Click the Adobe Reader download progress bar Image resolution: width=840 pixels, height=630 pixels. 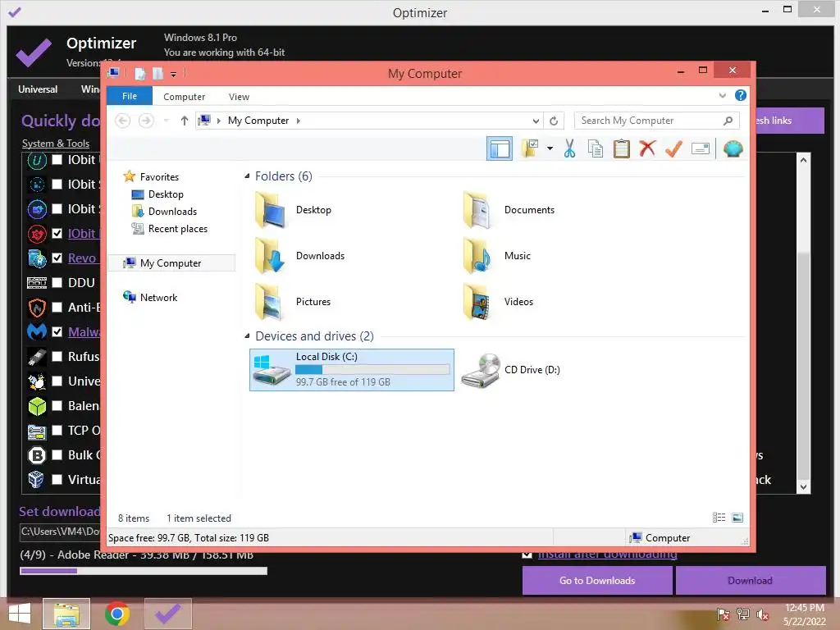(x=143, y=571)
